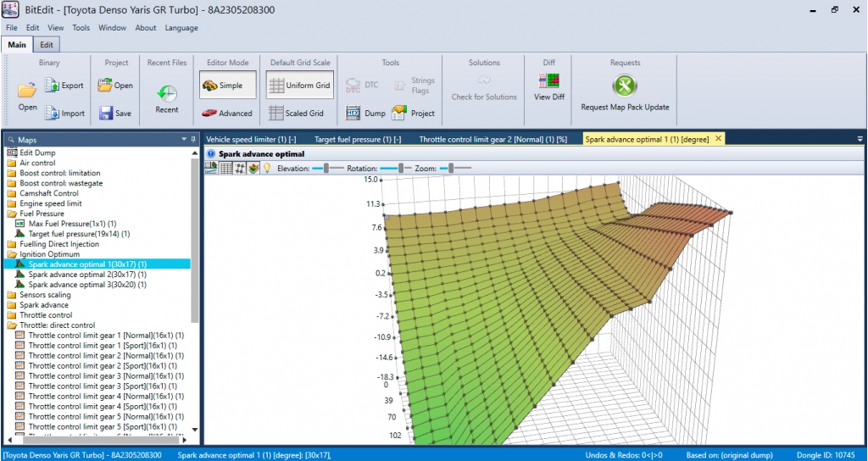Image resolution: width=868 pixels, height=461 pixels.
Task: Switch to Throttle control limit gear 2 tab
Action: tap(493, 140)
